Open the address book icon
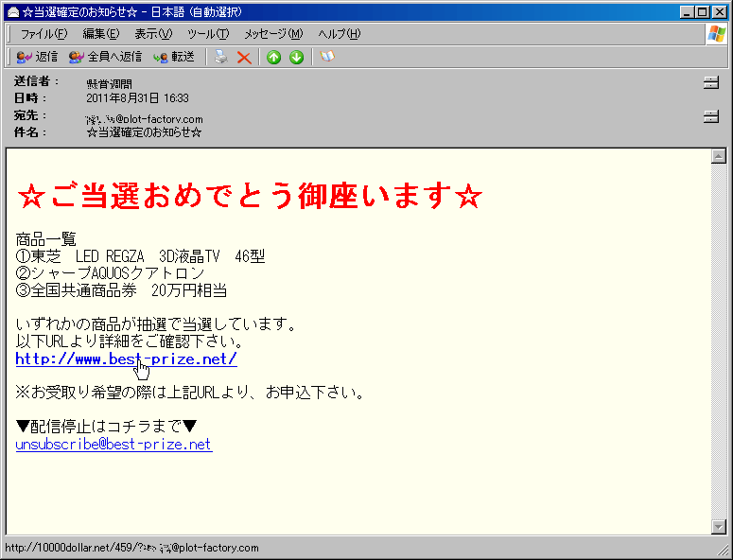 (x=327, y=57)
